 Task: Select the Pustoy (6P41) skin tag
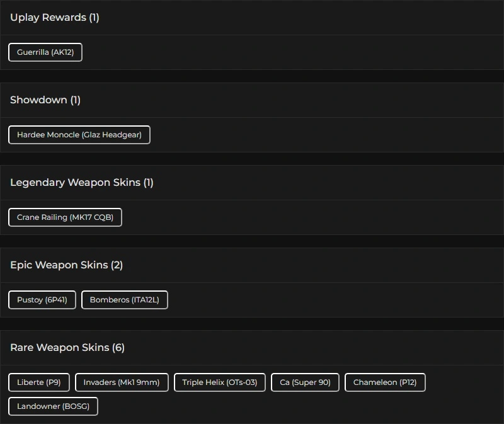coord(42,300)
